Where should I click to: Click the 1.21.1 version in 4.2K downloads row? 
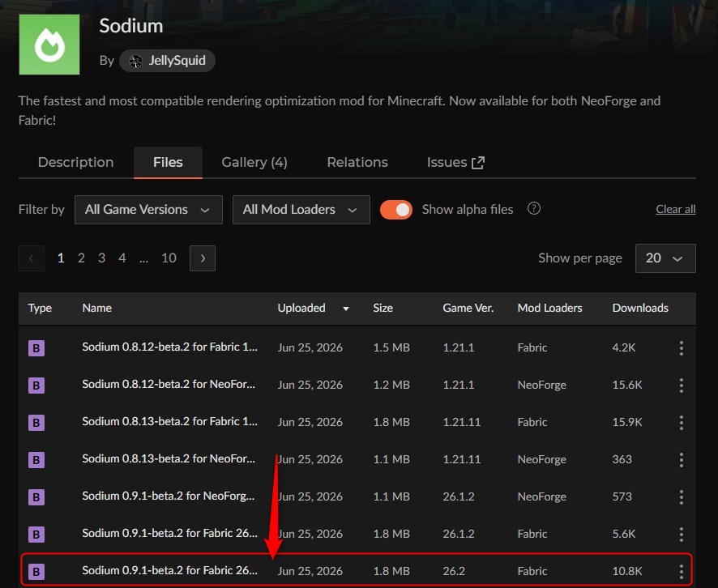[x=459, y=347]
